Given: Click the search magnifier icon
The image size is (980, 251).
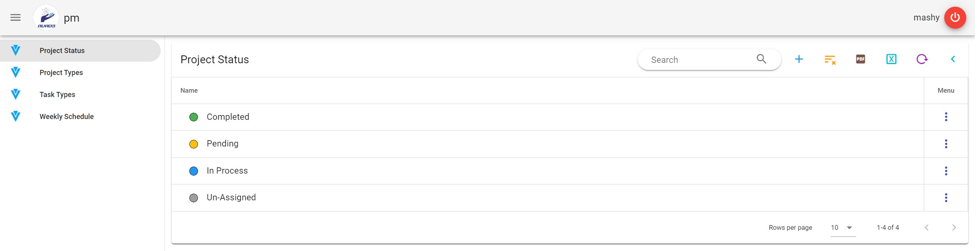Looking at the screenshot, I should [761, 59].
